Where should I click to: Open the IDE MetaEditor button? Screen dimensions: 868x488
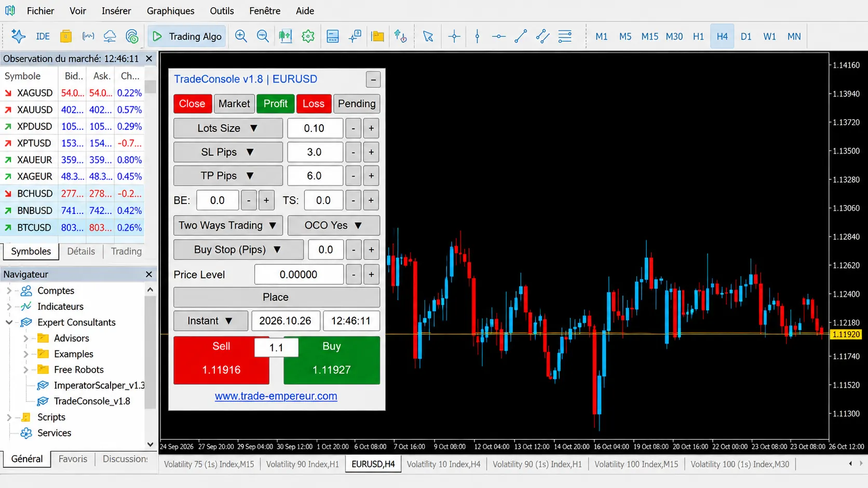coord(43,36)
